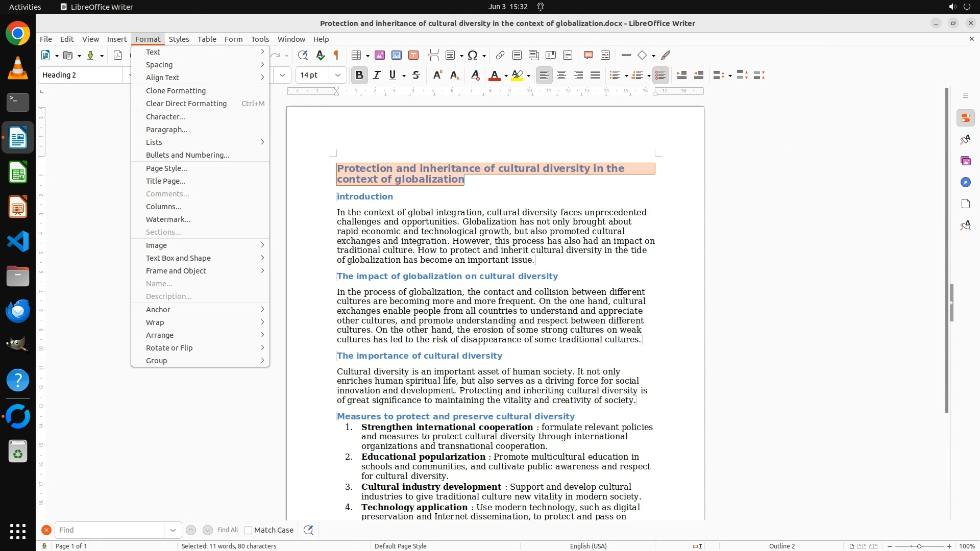980x551 pixels.
Task: Click the highlighting color swatch button
Action: coord(517,76)
